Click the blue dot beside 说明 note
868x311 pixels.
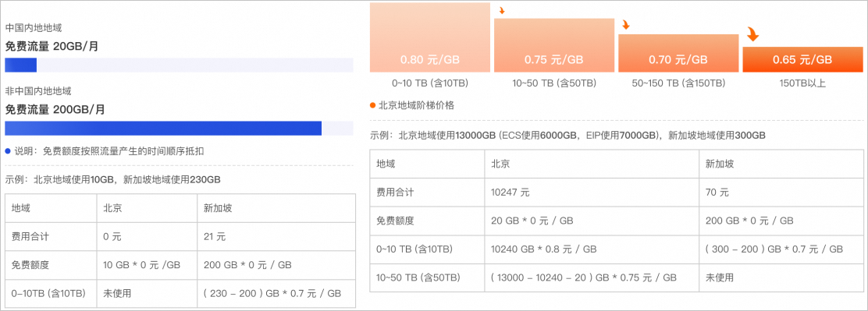pos(8,150)
